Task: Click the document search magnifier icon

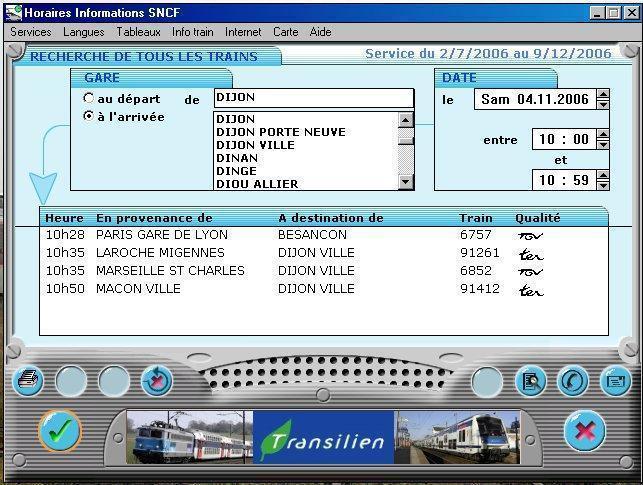Action: point(529,380)
